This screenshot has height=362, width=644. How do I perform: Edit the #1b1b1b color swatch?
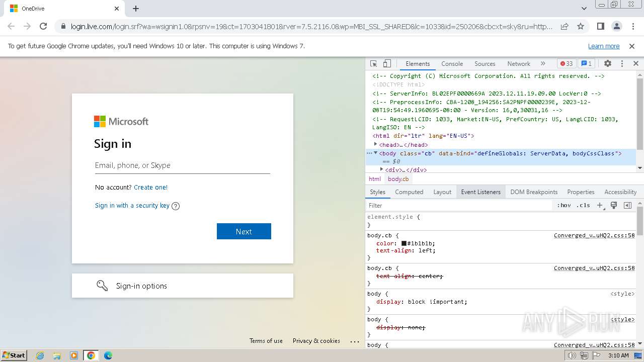click(x=404, y=243)
